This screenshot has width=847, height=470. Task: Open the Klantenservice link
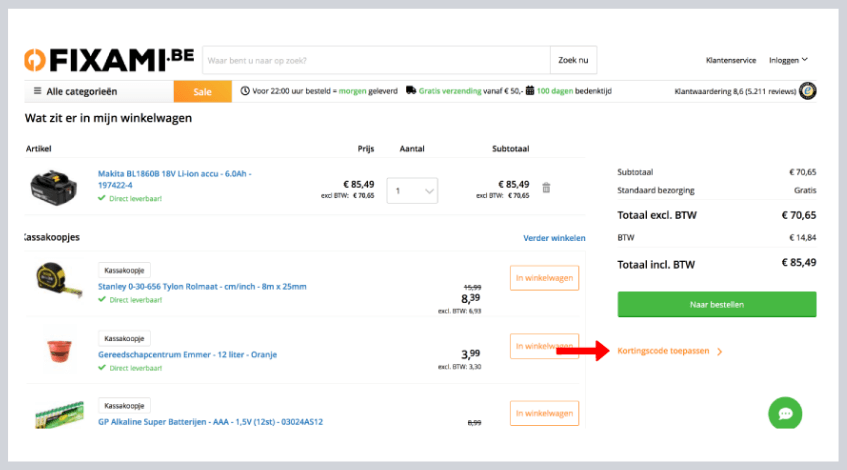[731, 61]
